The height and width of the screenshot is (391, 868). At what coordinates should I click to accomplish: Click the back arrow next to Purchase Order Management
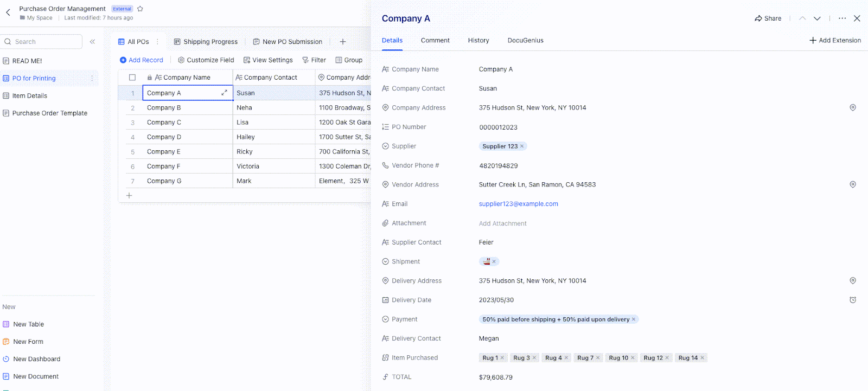(8, 12)
